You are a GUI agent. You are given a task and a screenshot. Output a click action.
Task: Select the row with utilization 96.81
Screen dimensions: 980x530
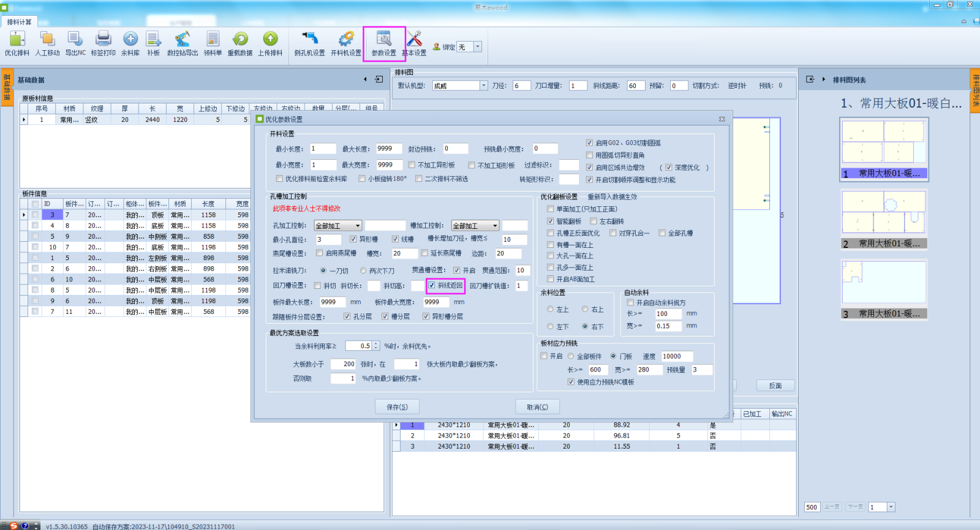[x=594, y=436]
